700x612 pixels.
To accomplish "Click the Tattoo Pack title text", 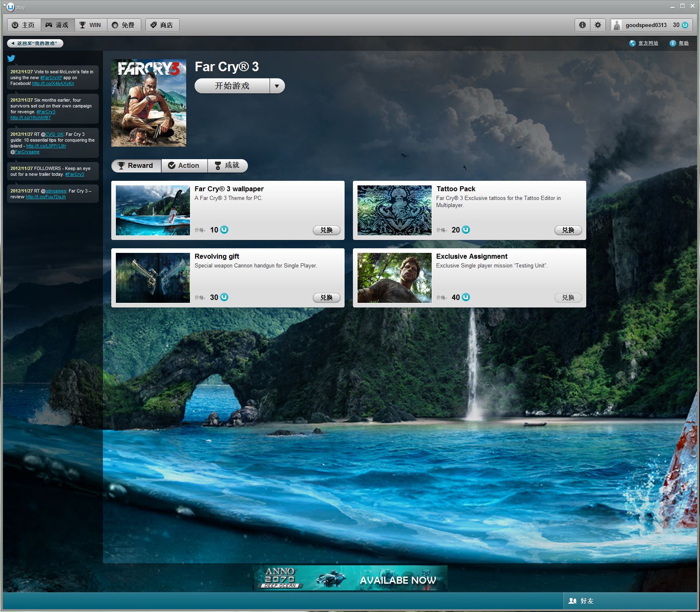I will (x=456, y=189).
